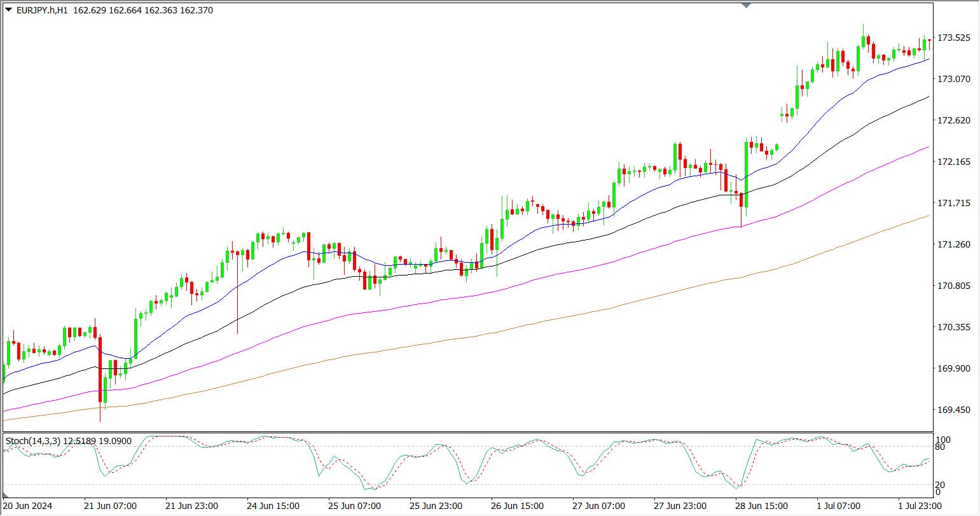Click the 24 Jun 15:00 time label
Screen dimensions: 980x516
pos(273,506)
